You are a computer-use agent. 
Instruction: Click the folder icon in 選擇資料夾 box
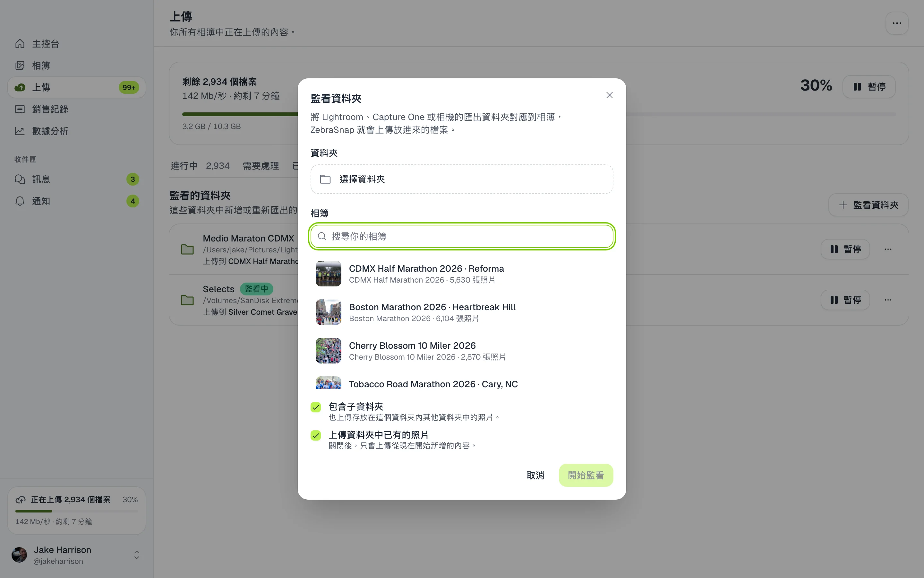[x=325, y=179]
